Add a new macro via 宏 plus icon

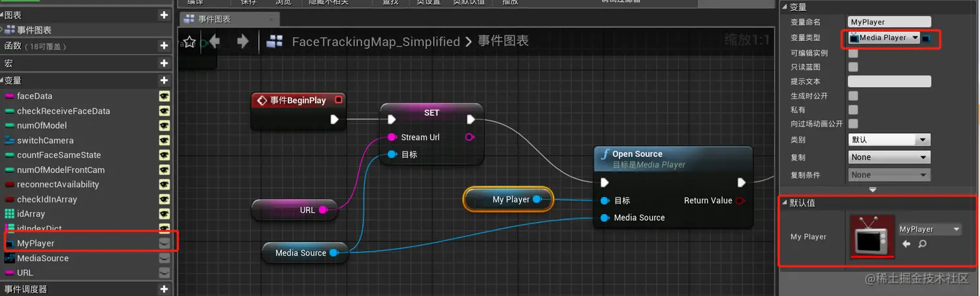point(164,63)
